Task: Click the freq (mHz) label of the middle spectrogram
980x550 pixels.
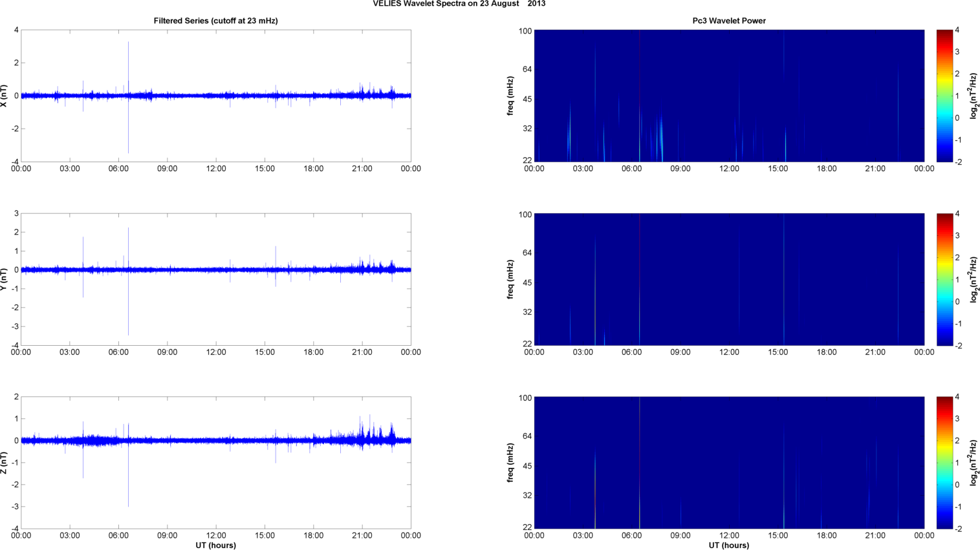Action: [510, 279]
